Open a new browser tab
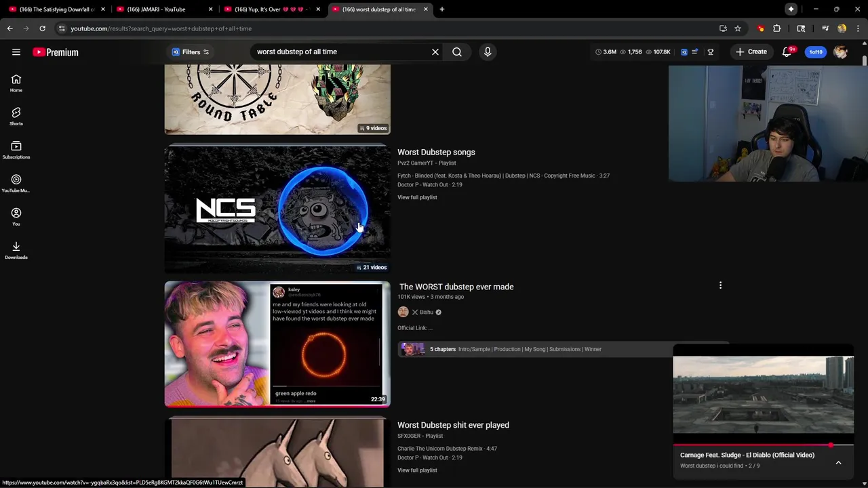Viewport: 868px width, 488px height. pyautogui.click(x=442, y=9)
